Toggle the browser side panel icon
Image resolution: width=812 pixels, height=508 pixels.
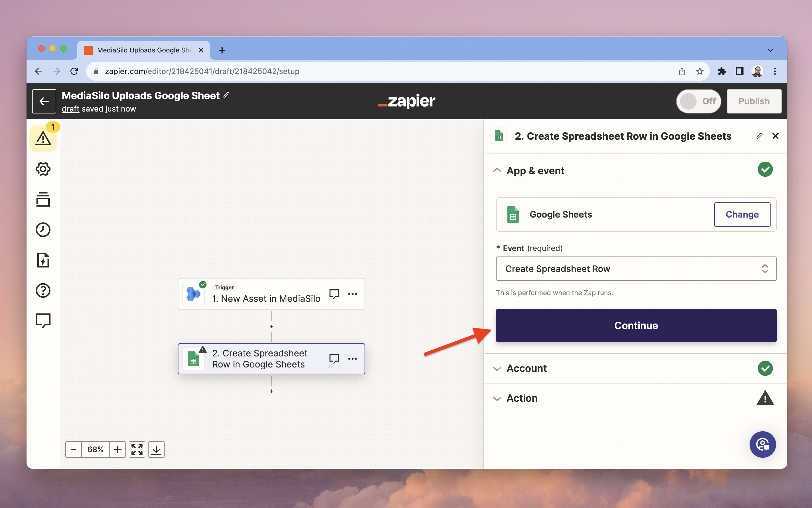[x=739, y=71]
